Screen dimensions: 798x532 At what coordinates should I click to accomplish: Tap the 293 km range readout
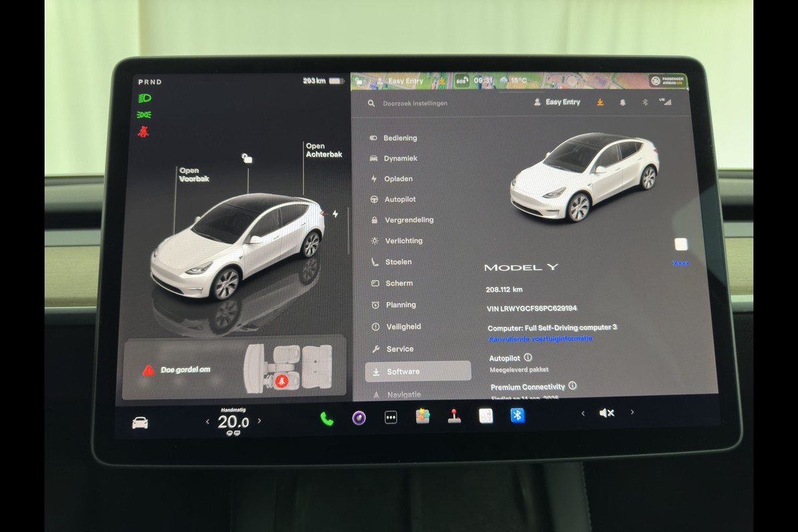pos(315,80)
